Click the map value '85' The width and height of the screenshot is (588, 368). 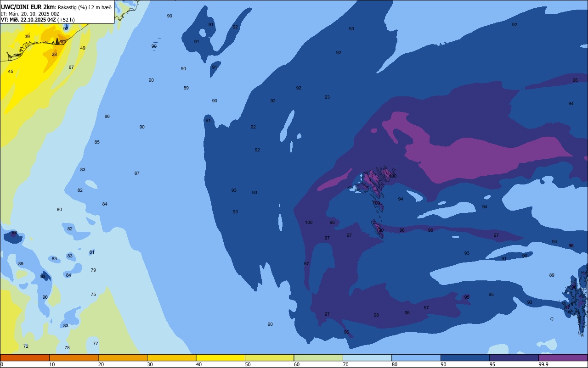[97, 142]
